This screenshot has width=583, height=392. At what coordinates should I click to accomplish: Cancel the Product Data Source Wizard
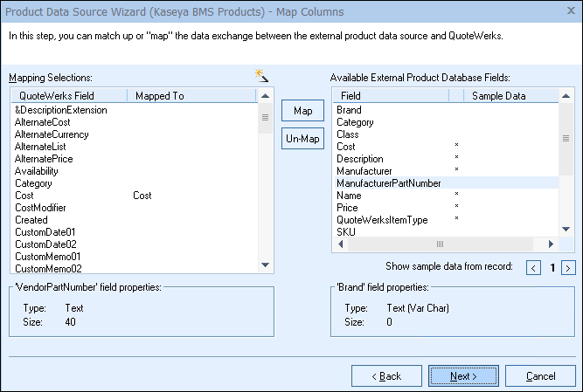(x=539, y=375)
